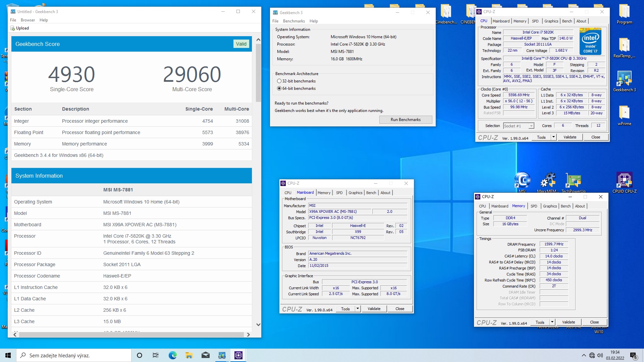This screenshot has width=644, height=362.
Task: Open Browser menu in Geekbench results window
Action: pos(28,20)
